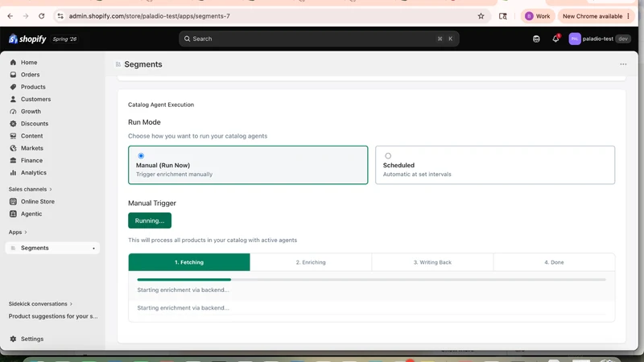Expand Sidekick conversations

point(40,304)
